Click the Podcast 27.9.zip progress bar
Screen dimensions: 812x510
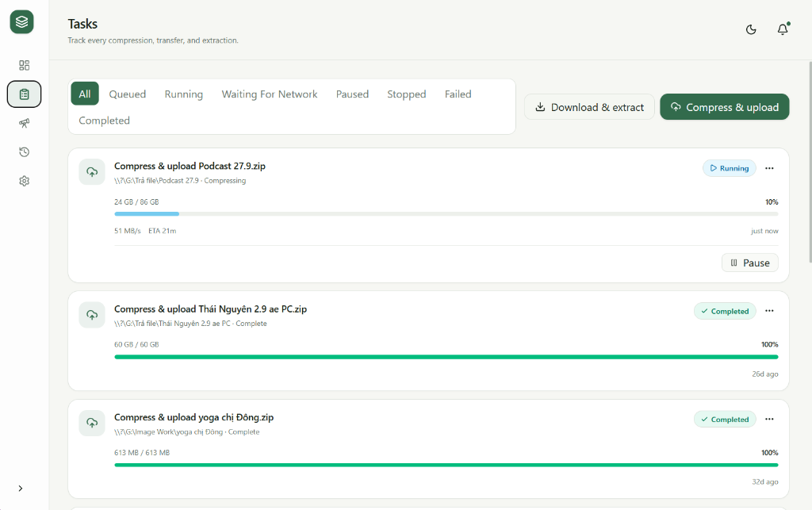coord(446,214)
